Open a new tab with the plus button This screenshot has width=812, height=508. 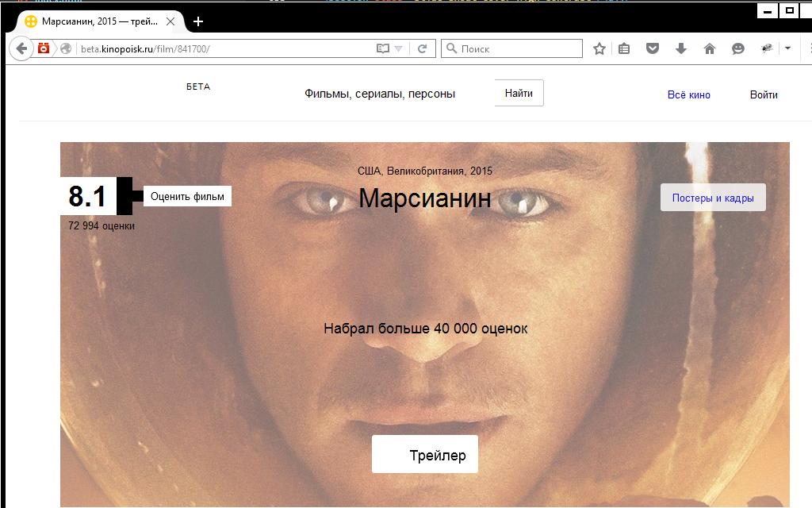click(197, 21)
